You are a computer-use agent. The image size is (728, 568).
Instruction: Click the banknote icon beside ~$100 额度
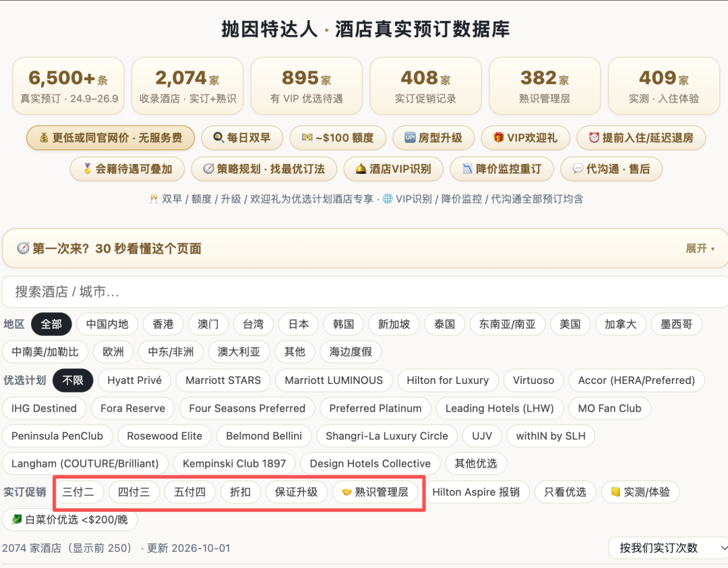click(307, 137)
